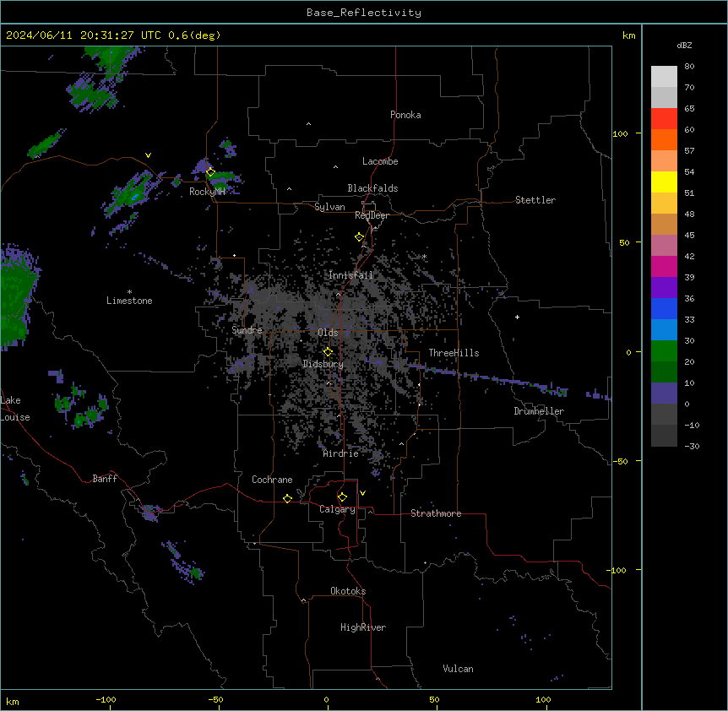
Task: Select the ThreeHills label
Action: point(454,353)
